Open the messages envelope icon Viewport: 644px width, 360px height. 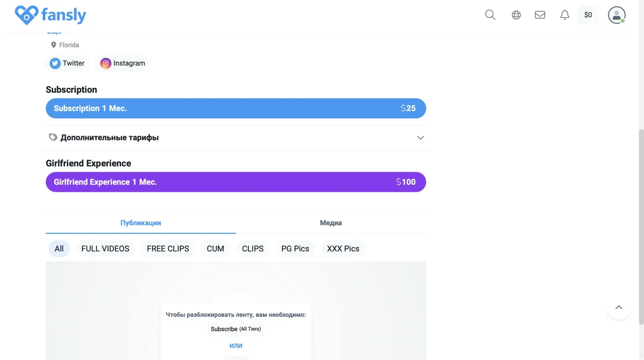click(x=540, y=15)
